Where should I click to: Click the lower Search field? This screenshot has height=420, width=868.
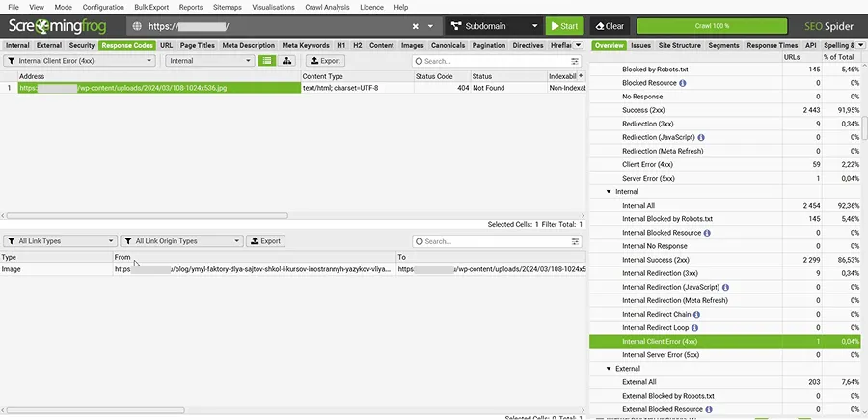(491, 241)
